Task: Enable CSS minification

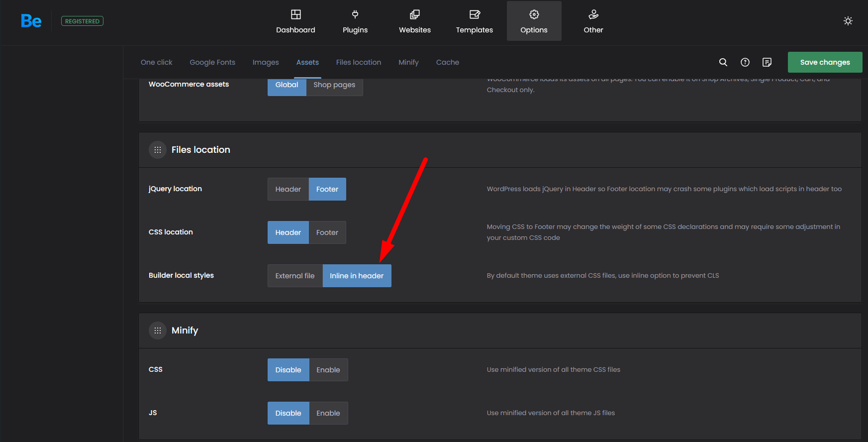Action: 328,370
